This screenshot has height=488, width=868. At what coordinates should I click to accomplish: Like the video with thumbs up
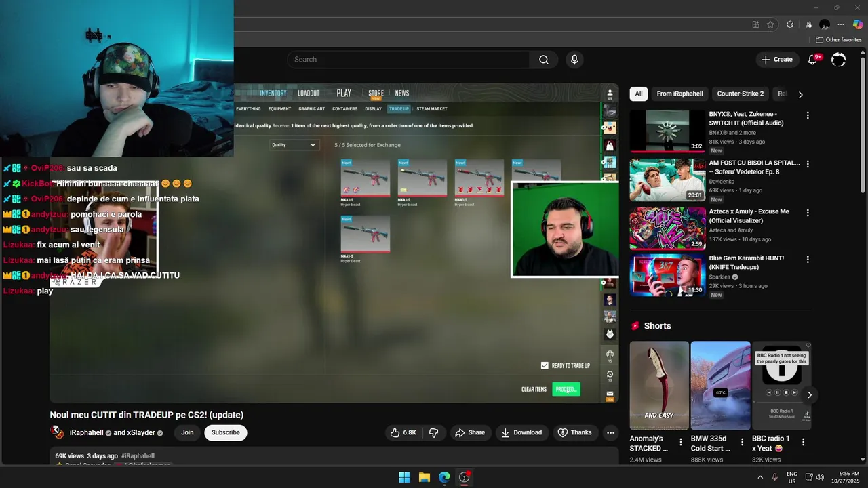[x=402, y=432]
